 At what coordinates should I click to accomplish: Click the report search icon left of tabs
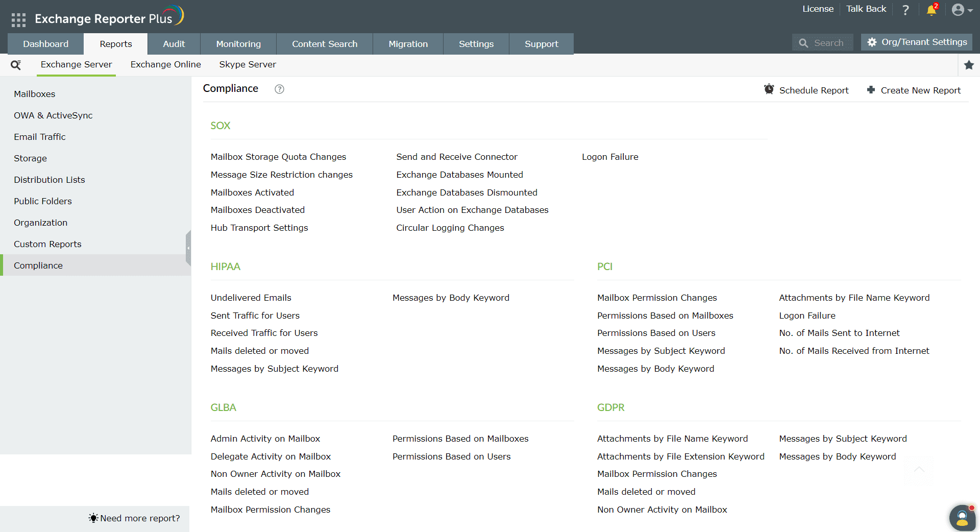click(16, 65)
